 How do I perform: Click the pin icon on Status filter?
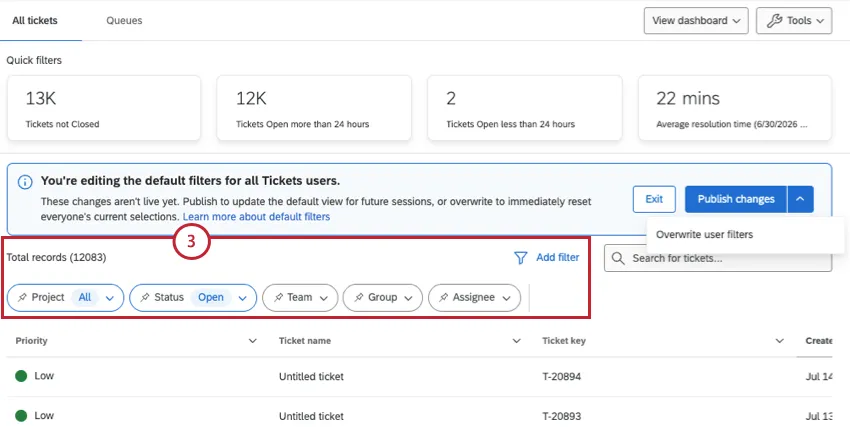click(x=145, y=297)
